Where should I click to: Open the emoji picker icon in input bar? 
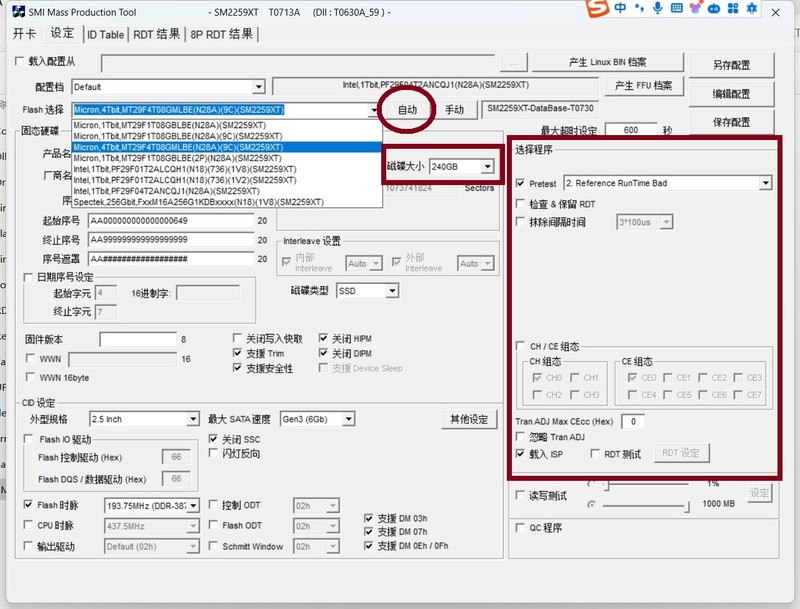coord(696,9)
